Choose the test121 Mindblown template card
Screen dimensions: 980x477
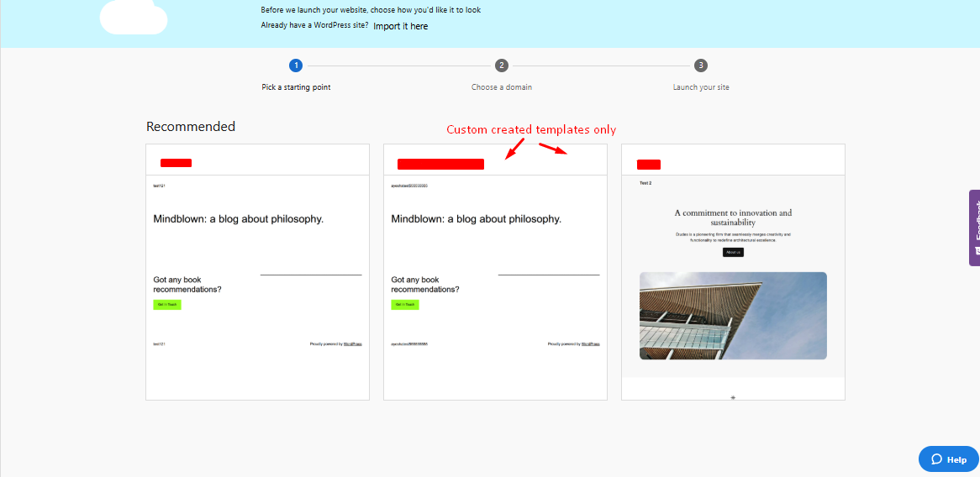click(x=257, y=272)
